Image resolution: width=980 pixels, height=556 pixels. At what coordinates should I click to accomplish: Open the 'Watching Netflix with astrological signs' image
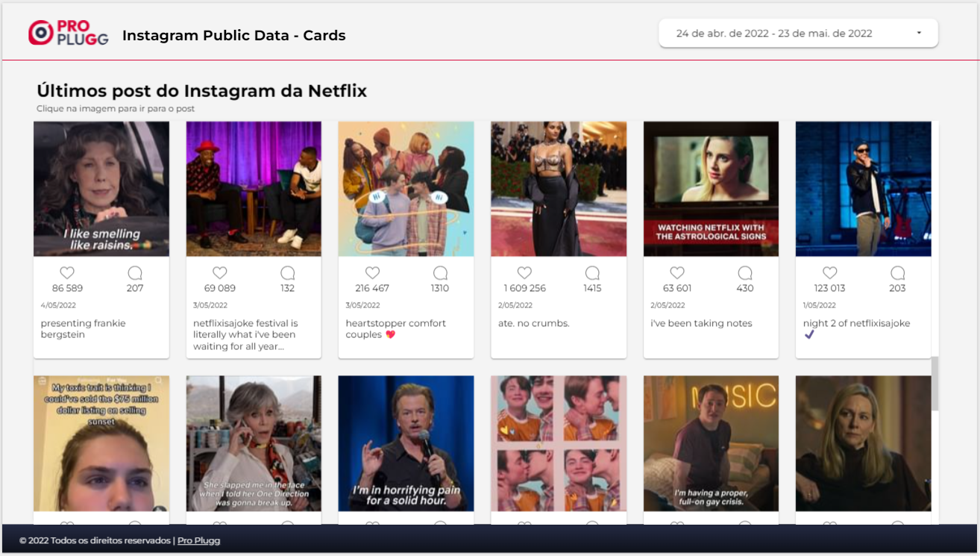pos(711,189)
